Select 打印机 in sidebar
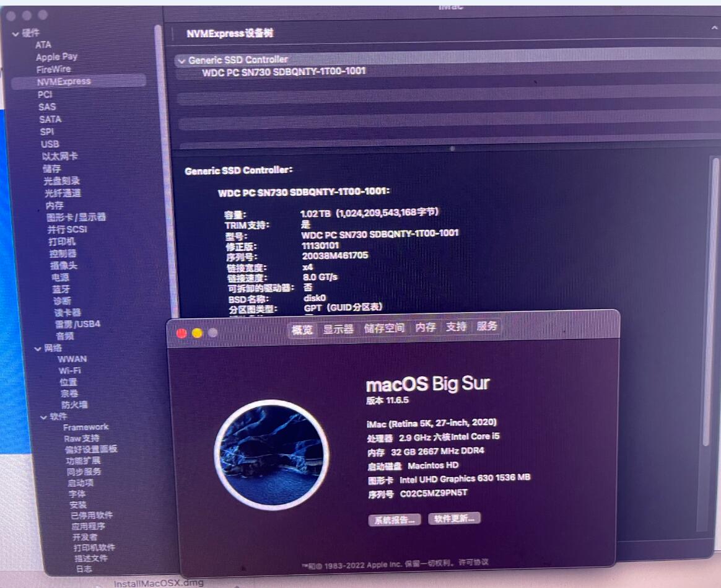The width and height of the screenshot is (721, 588). pyautogui.click(x=61, y=242)
